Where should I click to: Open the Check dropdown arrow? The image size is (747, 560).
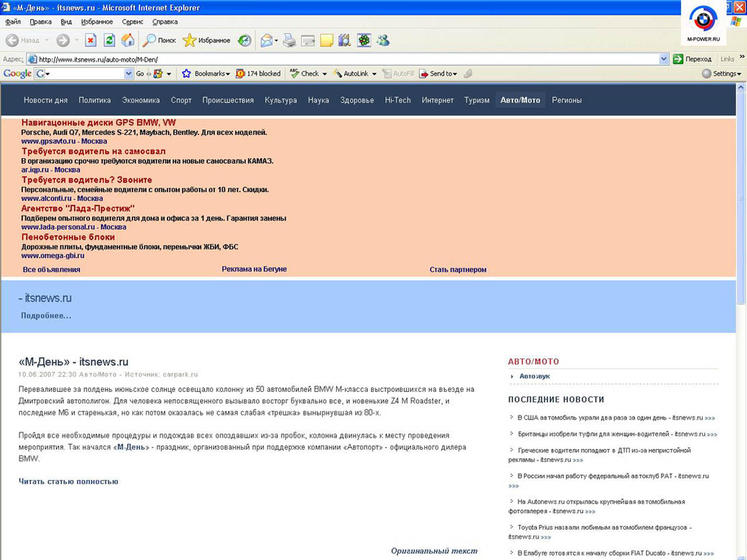click(325, 74)
